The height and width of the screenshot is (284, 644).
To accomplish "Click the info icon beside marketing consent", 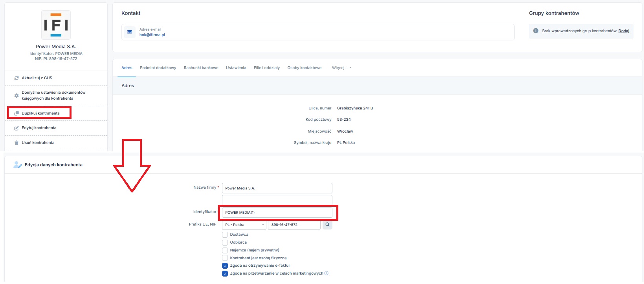I will click(327, 273).
